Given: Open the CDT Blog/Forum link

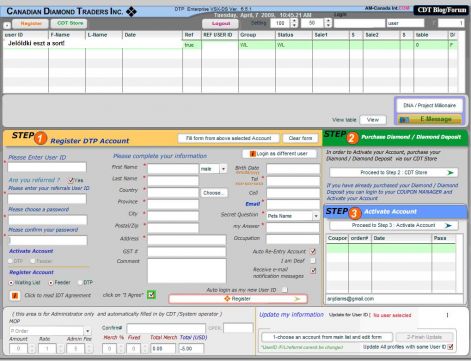Looking at the screenshot, I should [442, 10].
